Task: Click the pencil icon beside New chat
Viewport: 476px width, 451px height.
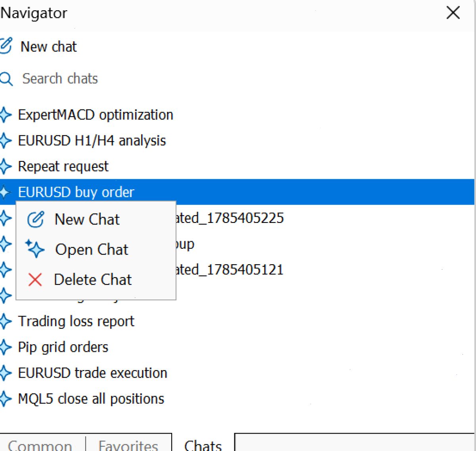Action: click(6, 46)
